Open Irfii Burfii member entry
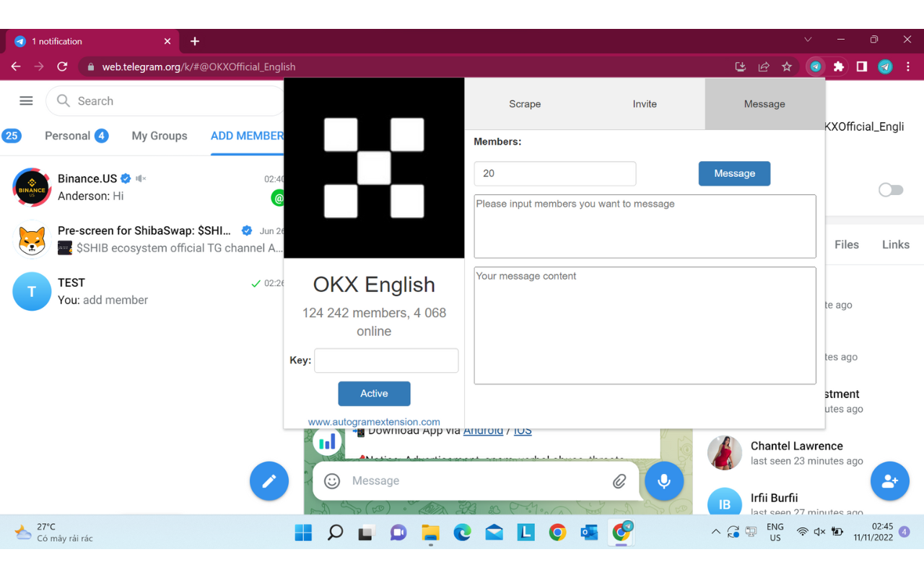The width and height of the screenshot is (924, 578). click(x=807, y=501)
